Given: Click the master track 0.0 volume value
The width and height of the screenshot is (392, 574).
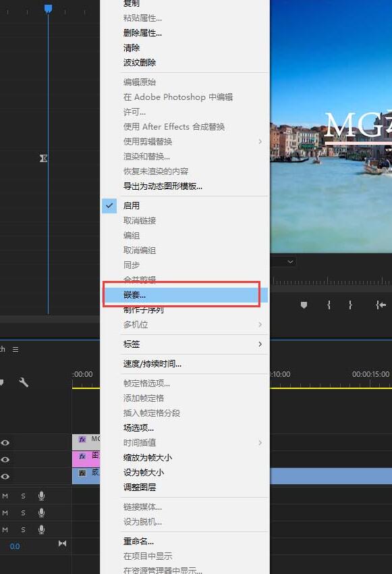Looking at the screenshot, I should (x=15, y=546).
